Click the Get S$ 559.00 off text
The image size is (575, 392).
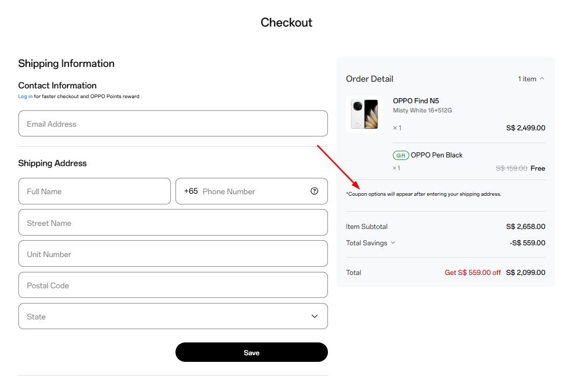pyautogui.click(x=472, y=272)
